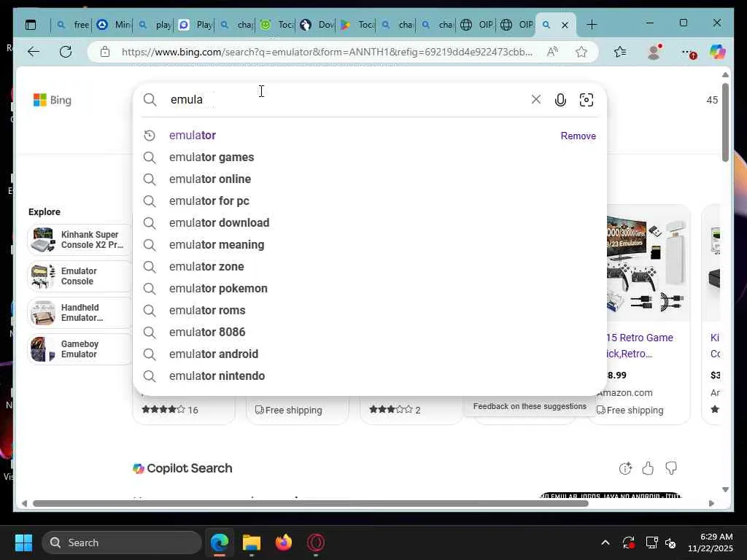Show hidden system tray icons
The height and width of the screenshot is (560, 747).
(x=605, y=542)
